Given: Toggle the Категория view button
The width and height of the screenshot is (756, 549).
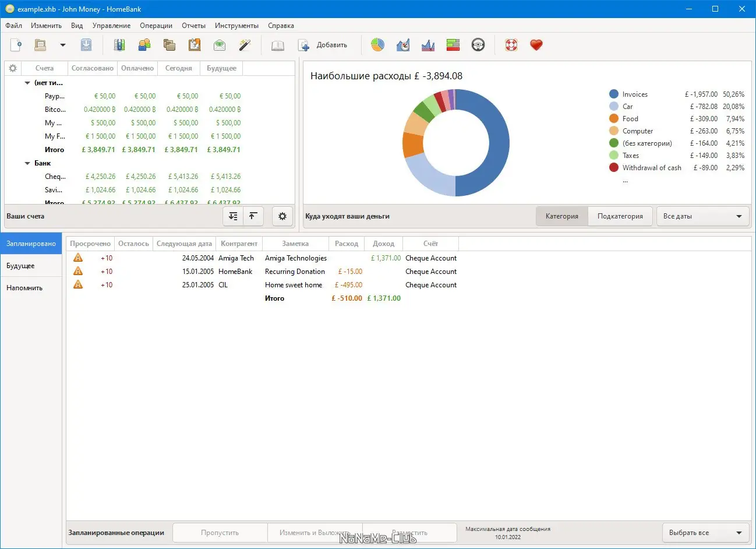Looking at the screenshot, I should click(561, 216).
